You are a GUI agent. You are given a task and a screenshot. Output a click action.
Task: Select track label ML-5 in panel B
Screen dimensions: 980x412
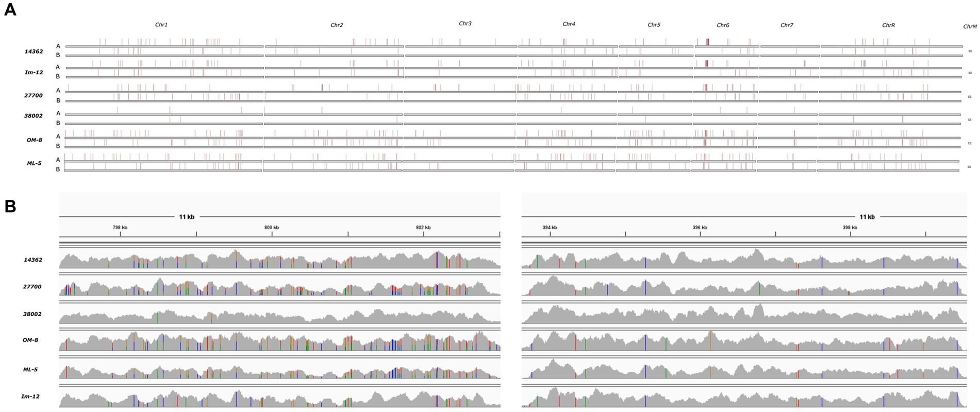[x=30, y=370]
